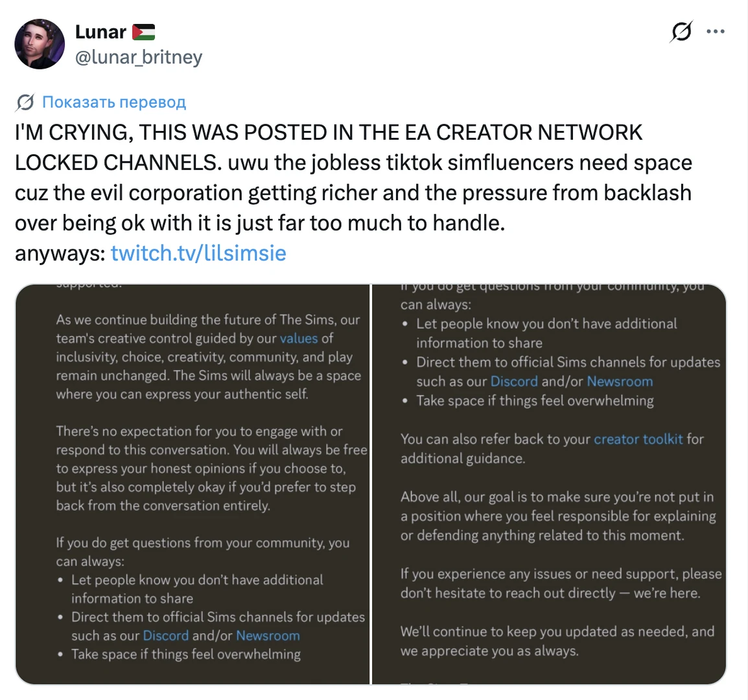The width and height of the screenshot is (748, 700).
Task: Click Lunar's profile avatar
Action: [x=40, y=43]
